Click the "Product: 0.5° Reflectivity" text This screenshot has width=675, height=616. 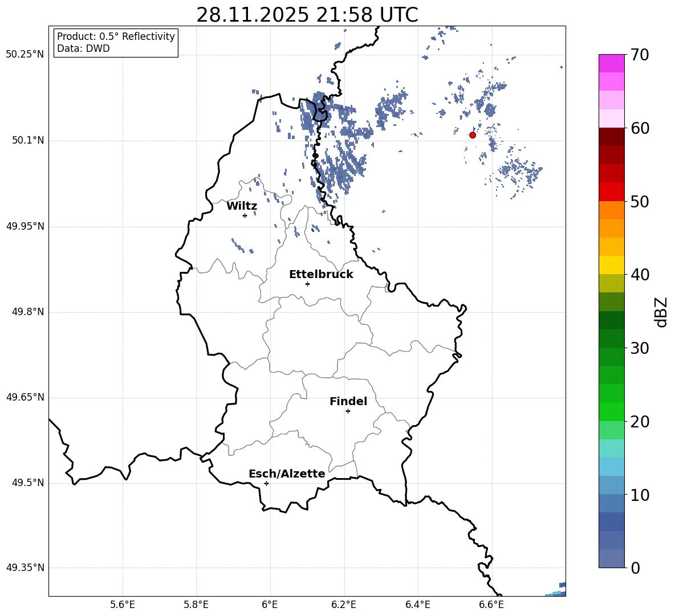(x=116, y=36)
